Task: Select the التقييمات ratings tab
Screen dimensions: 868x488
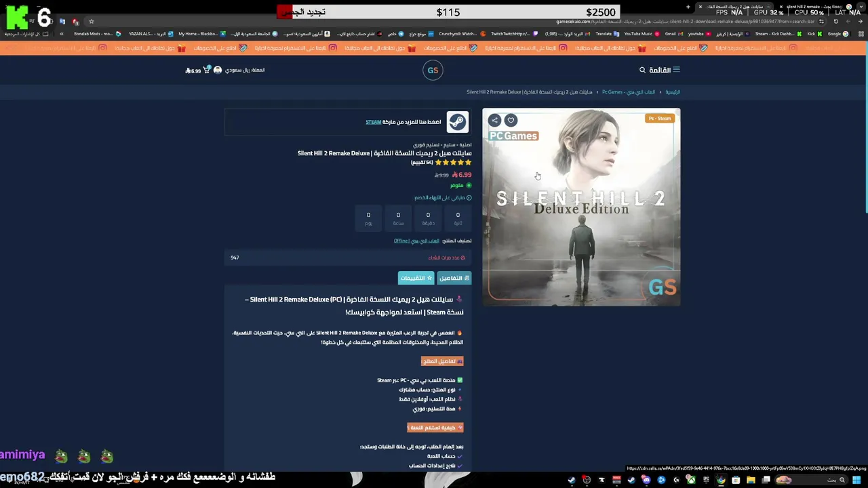Action: coord(416,278)
